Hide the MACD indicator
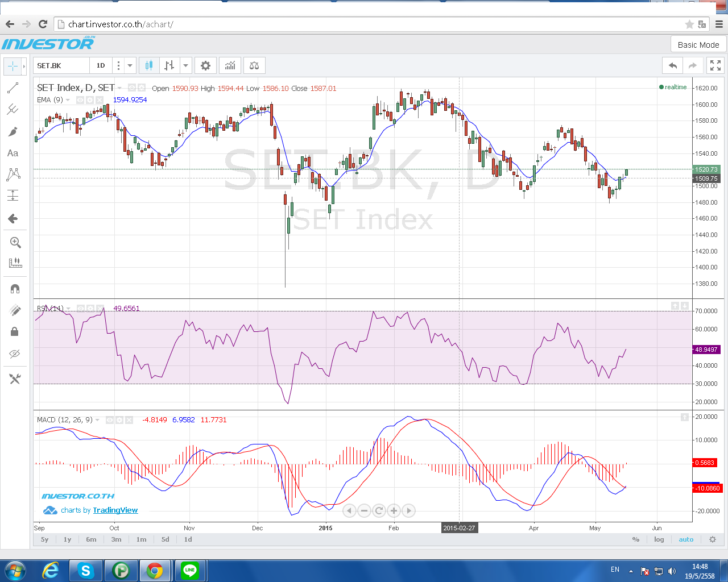This screenshot has width=728, height=582. coord(110,420)
